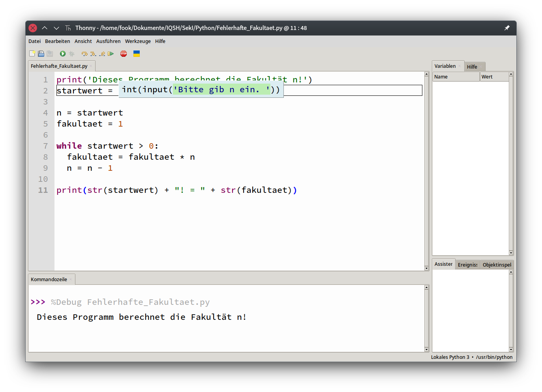Switch to the Ereignisse tab
Screen dimensions: 542x392
467,265
